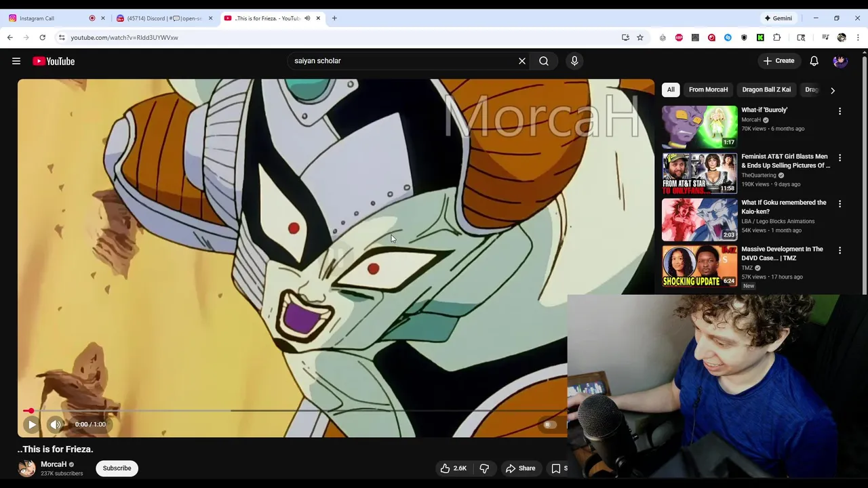868x488 pixels.
Task: Click the Create button
Action: tap(778, 61)
